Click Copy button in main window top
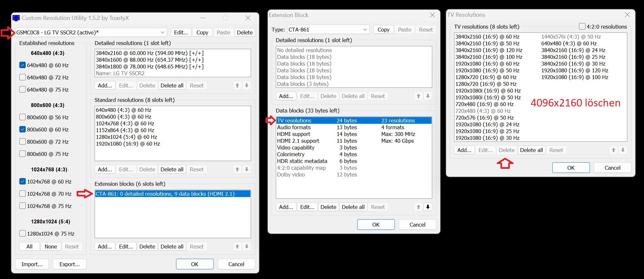This screenshot has width=644, height=279. pyautogui.click(x=202, y=32)
